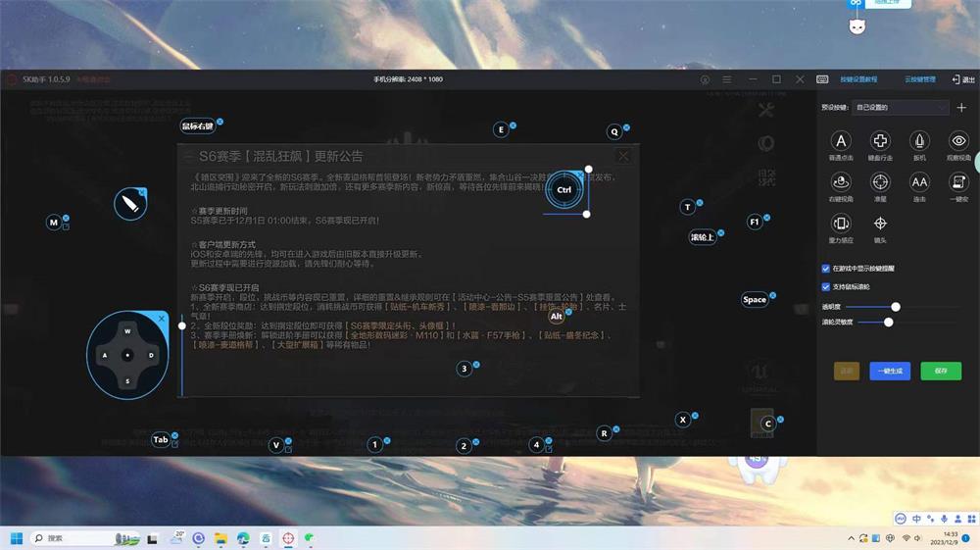Select the 重力感应 gravity sensor icon
The width and height of the screenshot is (980, 550).
840,224
